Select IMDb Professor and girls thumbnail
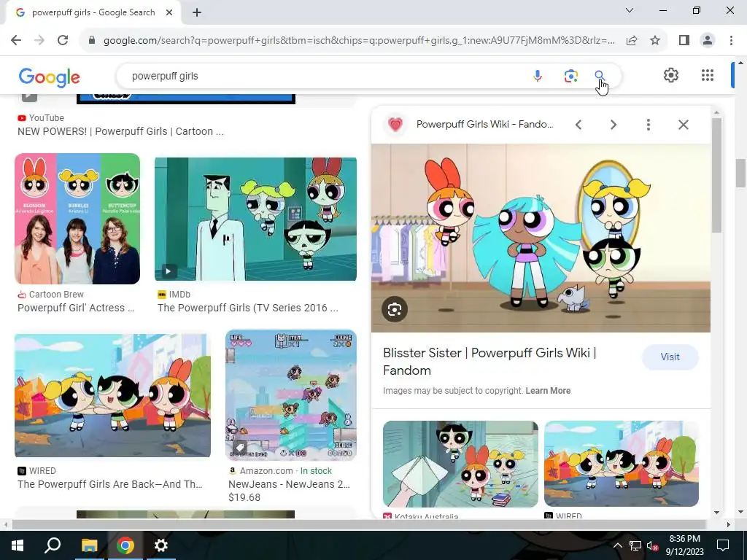Viewport: 747px width, 560px height. tap(255, 219)
